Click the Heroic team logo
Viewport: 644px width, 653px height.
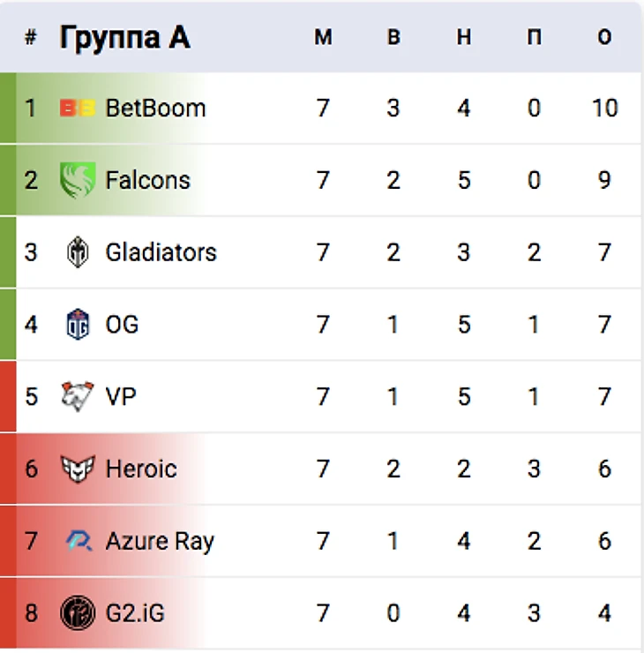pyautogui.click(x=77, y=469)
